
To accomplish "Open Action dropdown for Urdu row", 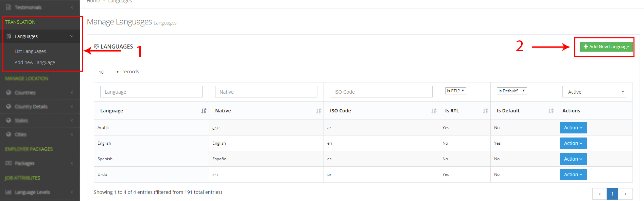I will point(573,175).
